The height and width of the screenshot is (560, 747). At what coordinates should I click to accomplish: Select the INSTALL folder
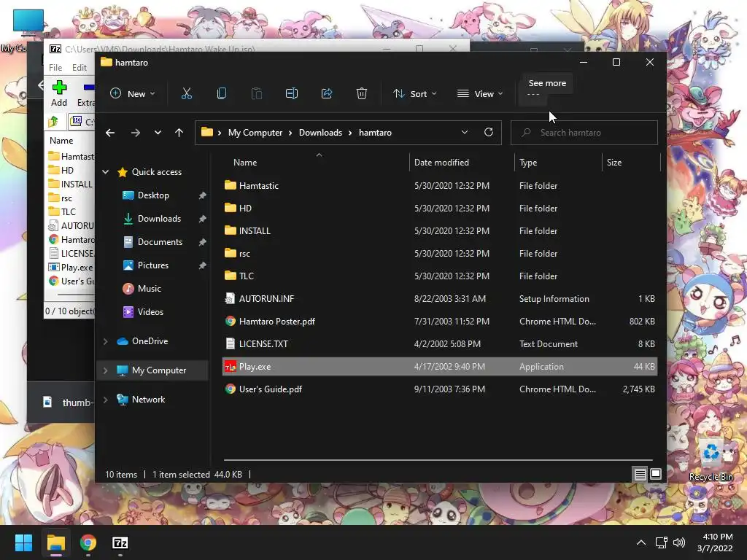[x=440, y=231]
